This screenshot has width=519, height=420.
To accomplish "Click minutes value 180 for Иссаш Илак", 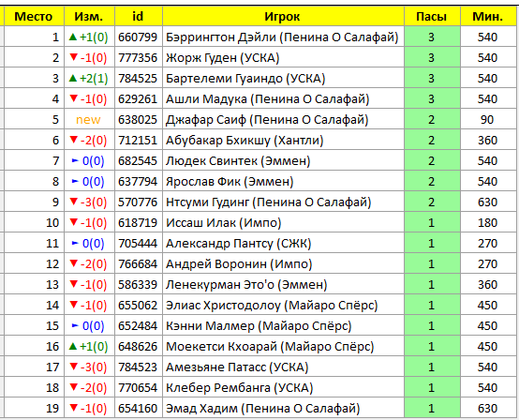I will (x=487, y=222).
